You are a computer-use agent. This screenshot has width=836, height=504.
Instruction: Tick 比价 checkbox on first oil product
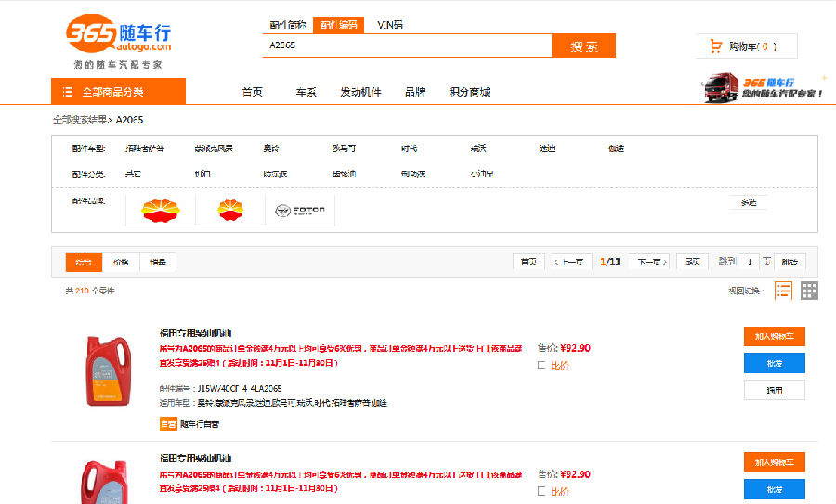[x=542, y=366]
